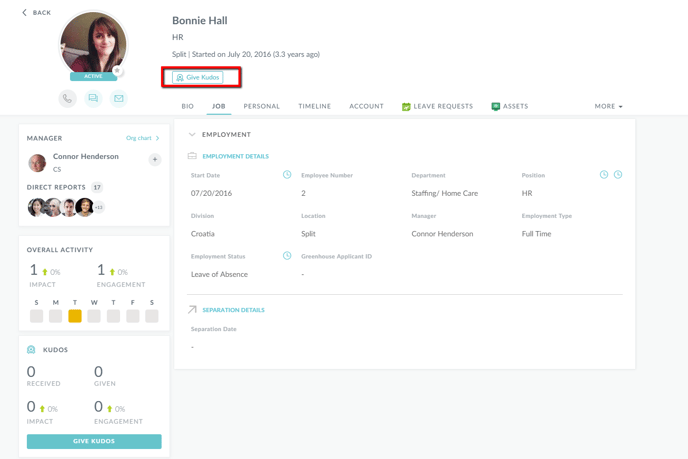This screenshot has width=688, height=459.
Task: Open the More dropdown menu
Action: pyautogui.click(x=608, y=106)
